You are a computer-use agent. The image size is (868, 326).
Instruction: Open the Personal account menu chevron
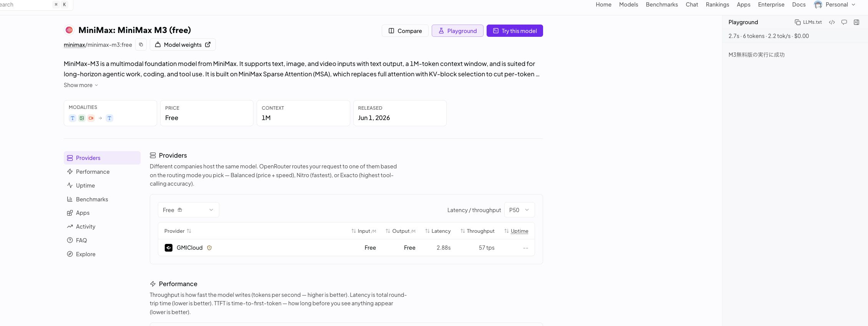point(854,5)
